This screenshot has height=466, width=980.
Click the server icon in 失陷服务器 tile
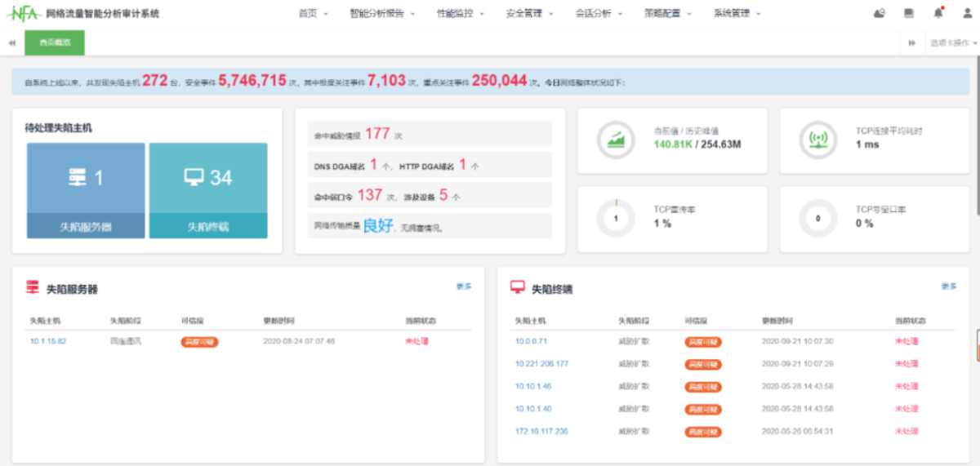pos(78,177)
